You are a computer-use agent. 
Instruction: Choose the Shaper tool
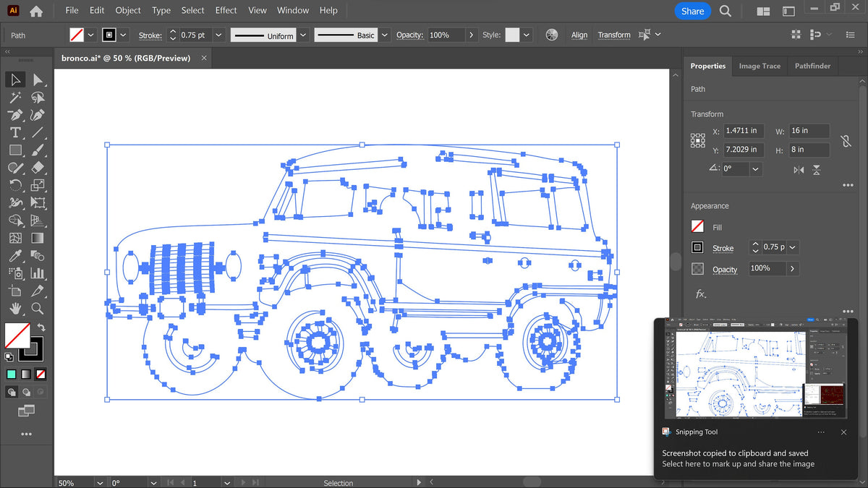click(x=15, y=168)
